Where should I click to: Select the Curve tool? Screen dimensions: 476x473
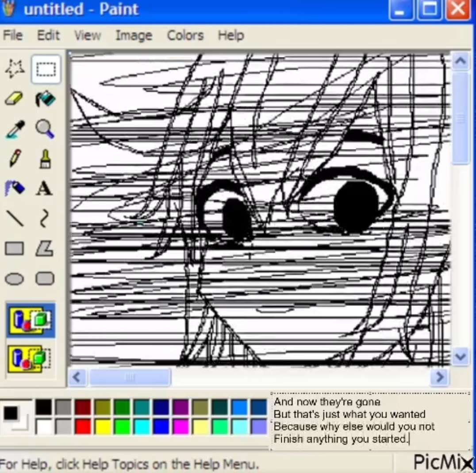(44, 218)
